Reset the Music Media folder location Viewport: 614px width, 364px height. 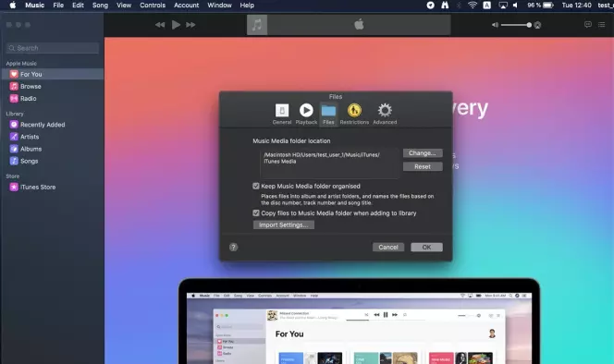(423, 166)
